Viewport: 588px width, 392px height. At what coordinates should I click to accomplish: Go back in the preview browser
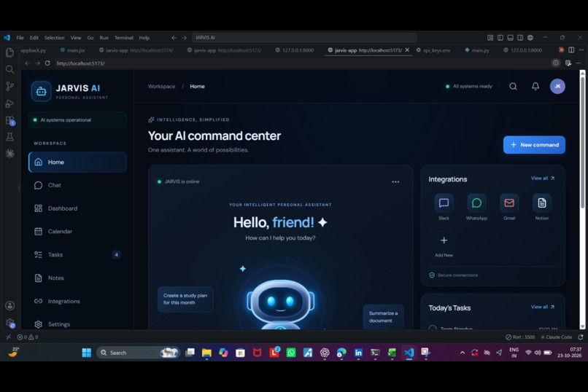pyautogui.click(x=28, y=63)
